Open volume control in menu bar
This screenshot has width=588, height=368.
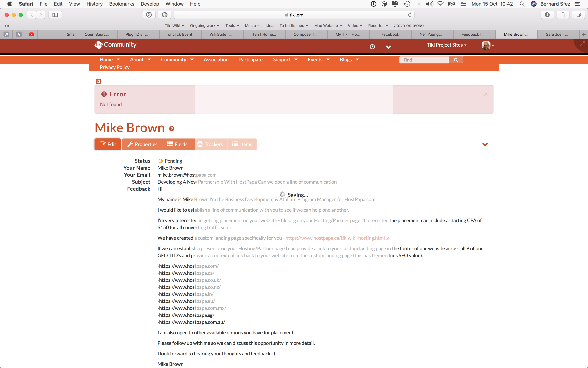click(x=429, y=4)
